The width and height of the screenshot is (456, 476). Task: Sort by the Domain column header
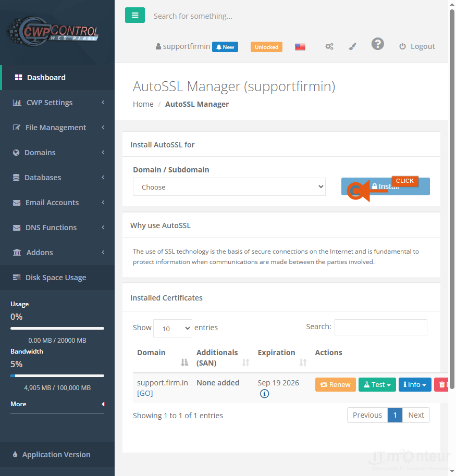pos(163,358)
